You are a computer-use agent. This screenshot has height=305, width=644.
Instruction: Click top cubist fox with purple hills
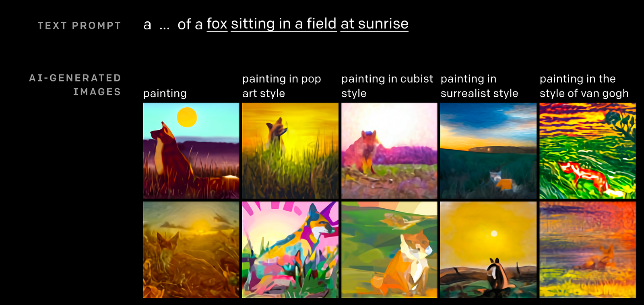click(389, 151)
